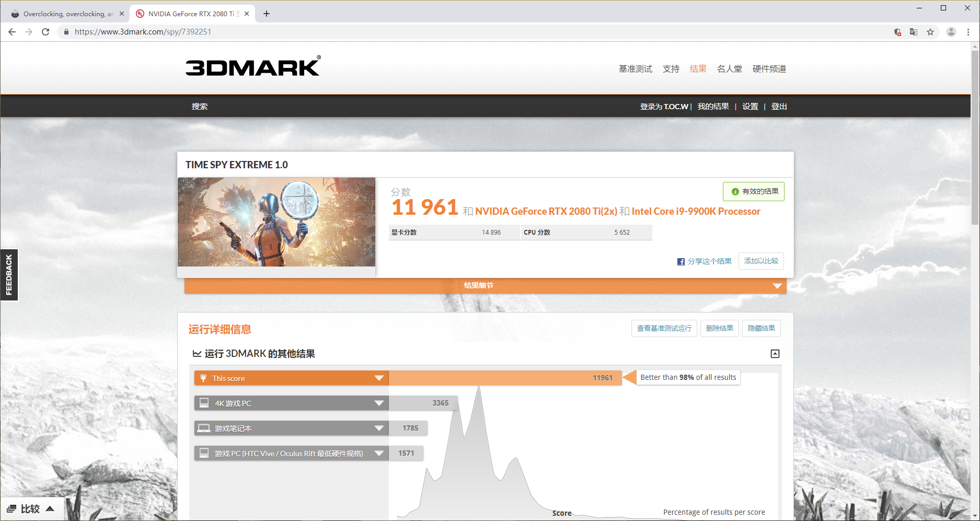Image resolution: width=980 pixels, height=521 pixels.
Task: Click the 1571 score bar
Action: pos(406,453)
